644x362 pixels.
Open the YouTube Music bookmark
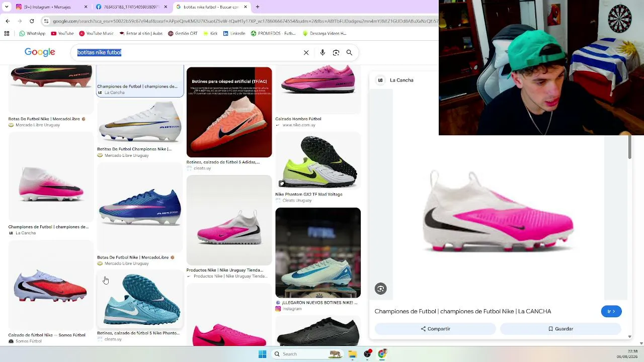[96, 34]
